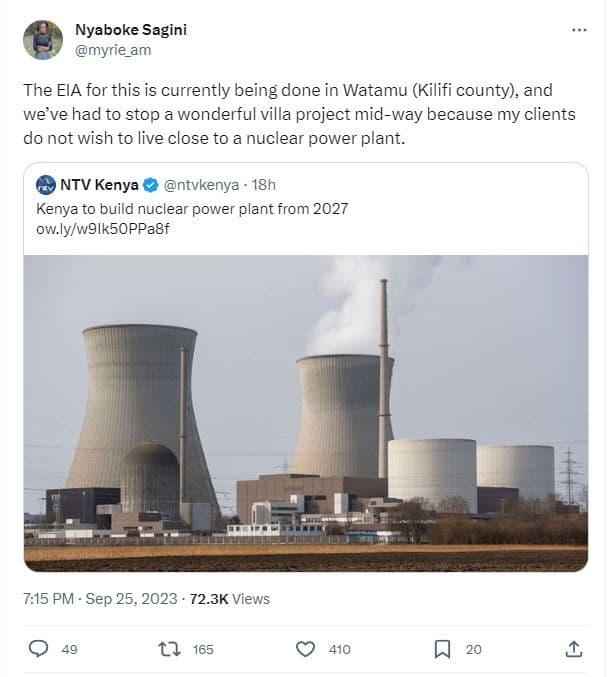This screenshot has height=677, width=611.
Task: View the nuclear power plant image
Action: (305, 412)
